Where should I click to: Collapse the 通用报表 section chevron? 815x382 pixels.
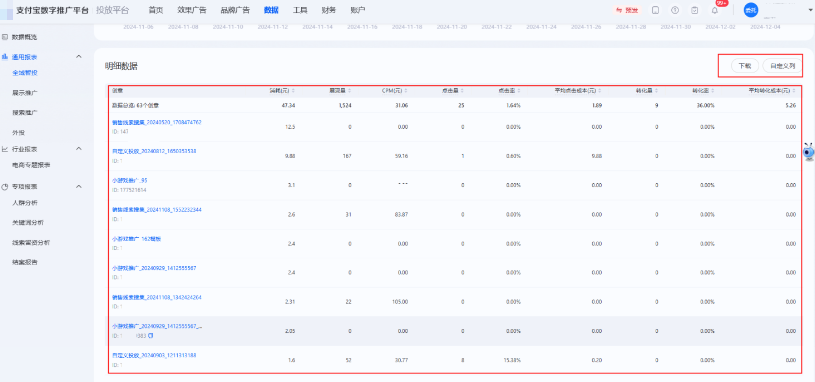79,56
